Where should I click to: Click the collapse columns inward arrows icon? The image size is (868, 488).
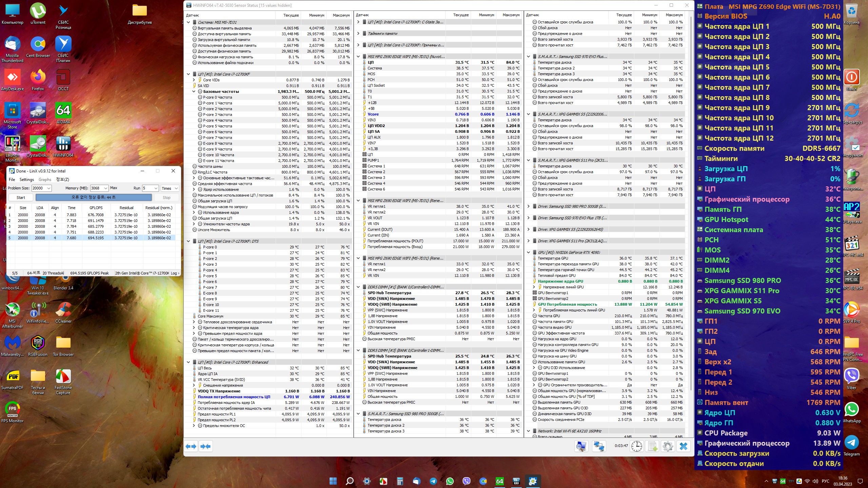(x=205, y=446)
